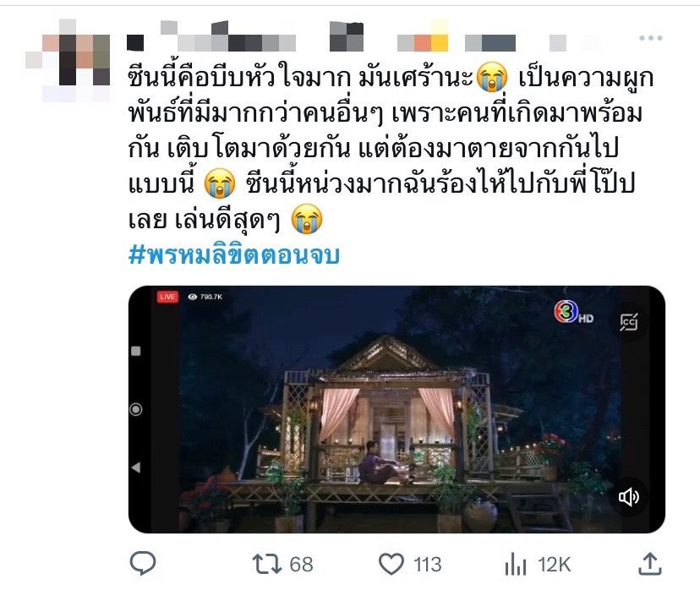Mute video using the speaker icon
Viewport: 700px width, 601px height.
tap(629, 497)
